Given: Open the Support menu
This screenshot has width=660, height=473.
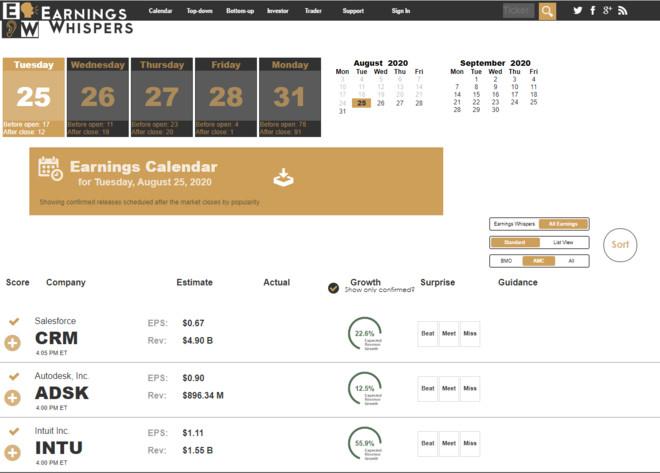Looking at the screenshot, I should [x=353, y=11].
